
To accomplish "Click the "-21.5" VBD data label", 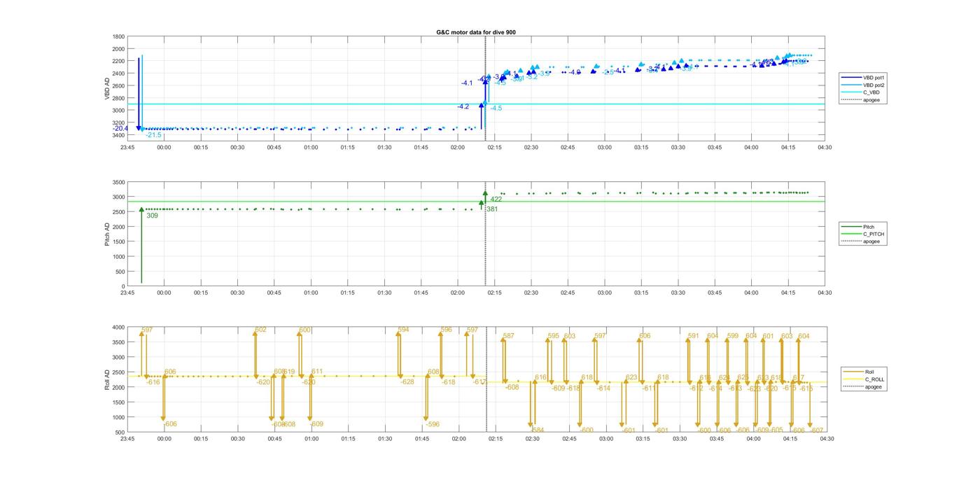I will 153,135.
